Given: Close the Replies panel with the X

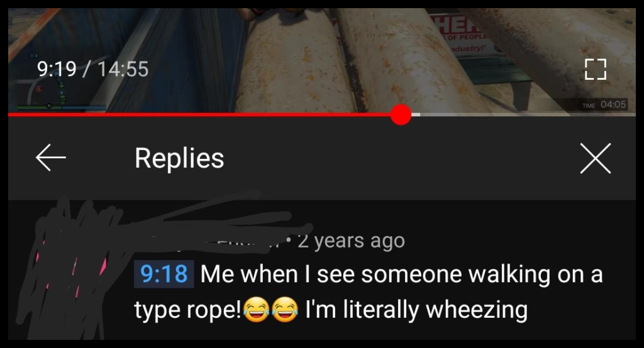Looking at the screenshot, I should tap(595, 158).
